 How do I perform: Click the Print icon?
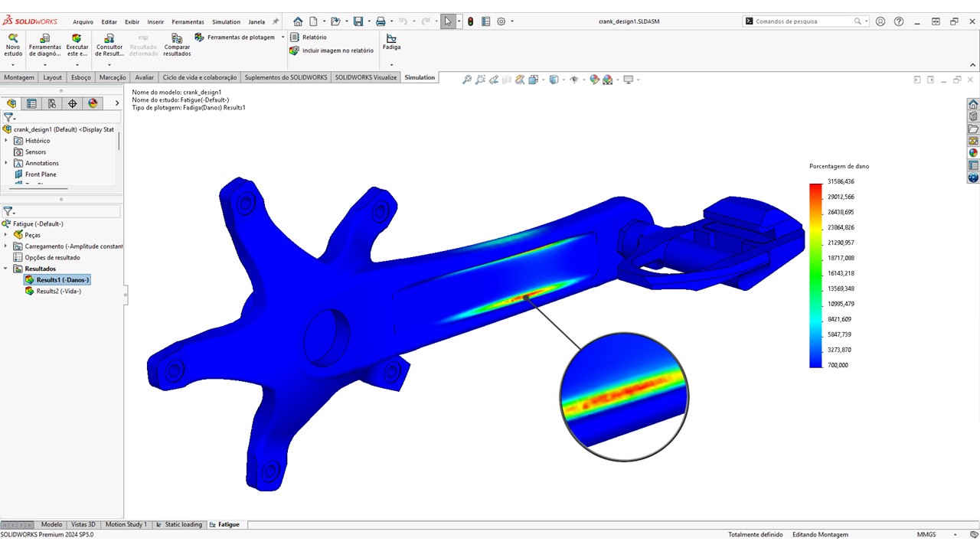point(381,21)
